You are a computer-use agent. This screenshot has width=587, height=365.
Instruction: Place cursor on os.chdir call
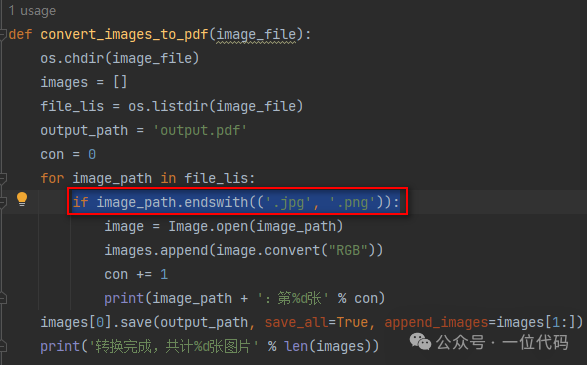(x=119, y=58)
